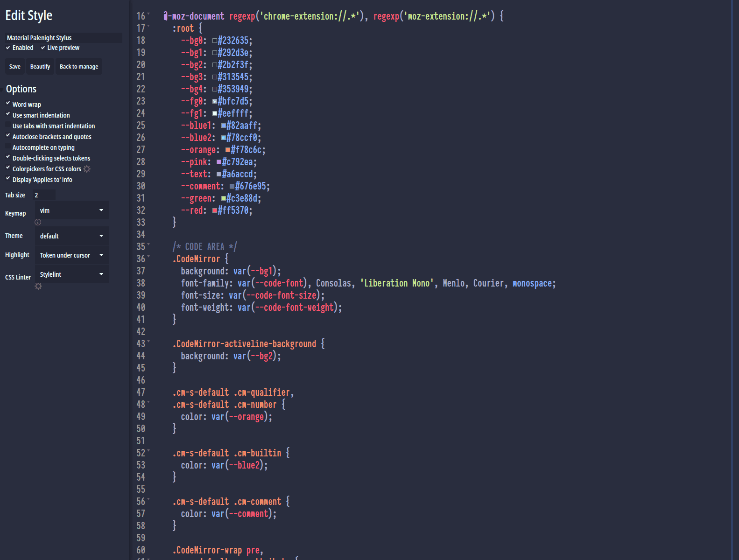Screen dimensions: 739x560
Task: Open colorpicker settings gear icon
Action: pos(87,169)
